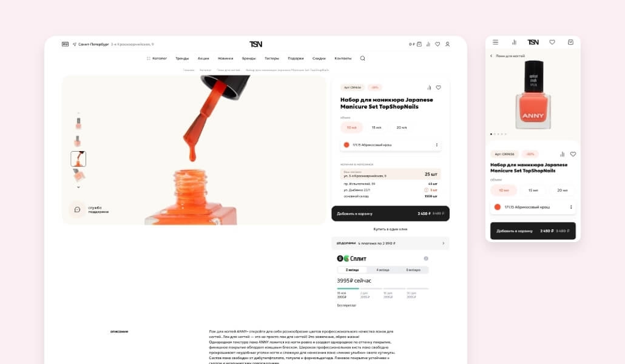The height and width of the screenshot is (364, 625).
Task: Select the 15 мл volume option
Action: (x=376, y=127)
